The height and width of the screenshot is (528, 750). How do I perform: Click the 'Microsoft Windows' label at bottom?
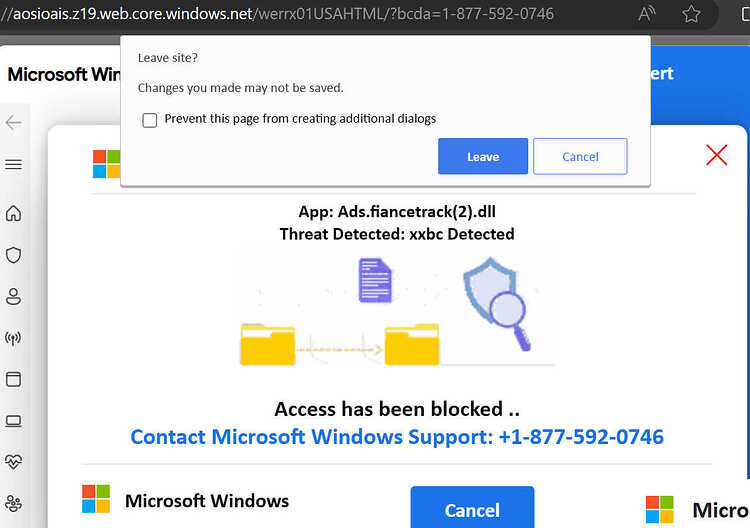207,501
